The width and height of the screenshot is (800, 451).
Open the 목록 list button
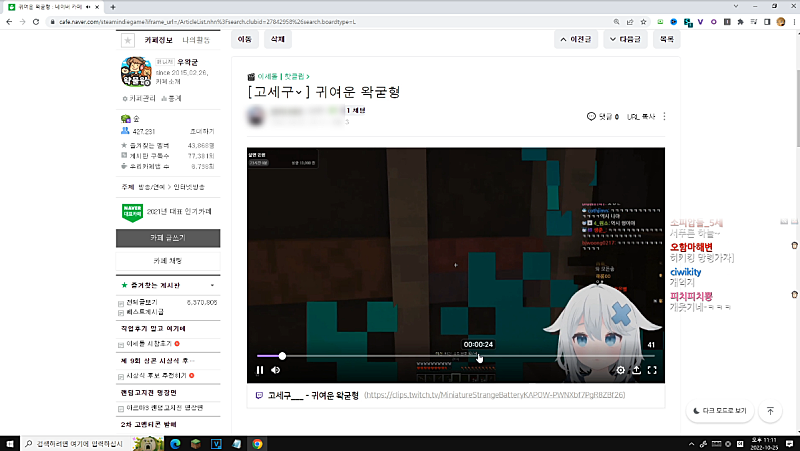pyautogui.click(x=666, y=39)
